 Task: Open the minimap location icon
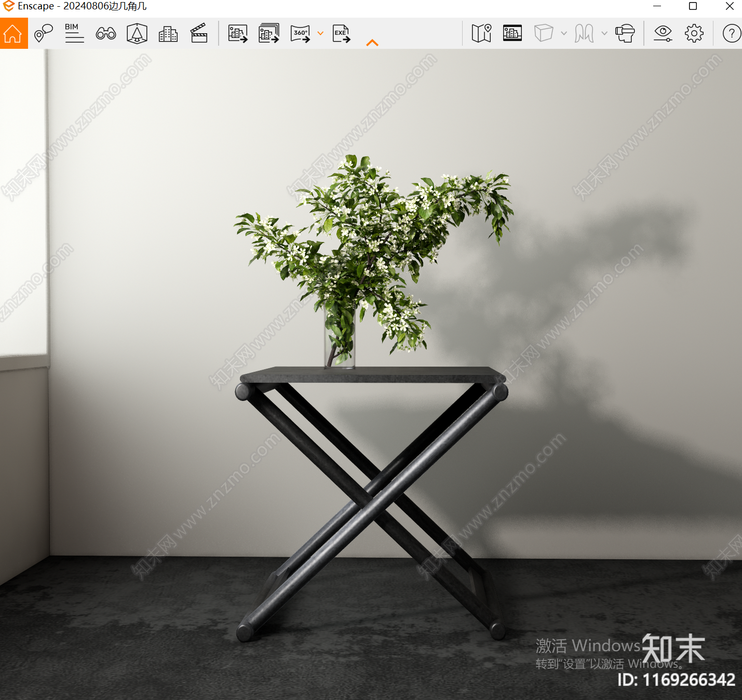click(x=481, y=33)
